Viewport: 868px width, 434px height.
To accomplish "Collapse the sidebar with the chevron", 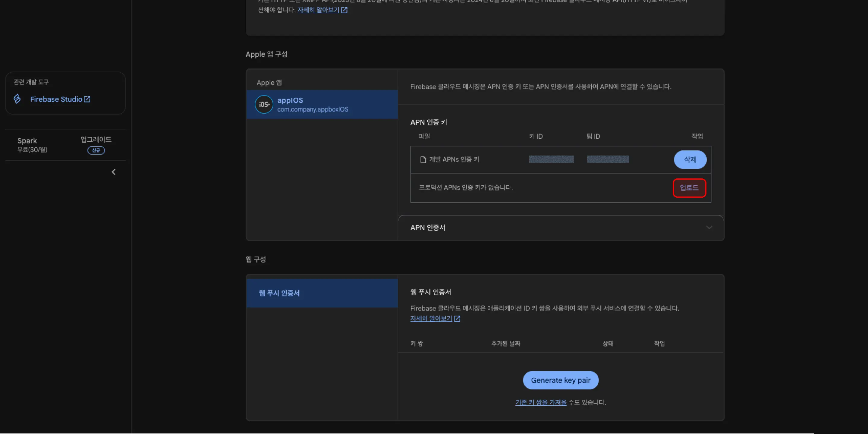I will pyautogui.click(x=114, y=172).
